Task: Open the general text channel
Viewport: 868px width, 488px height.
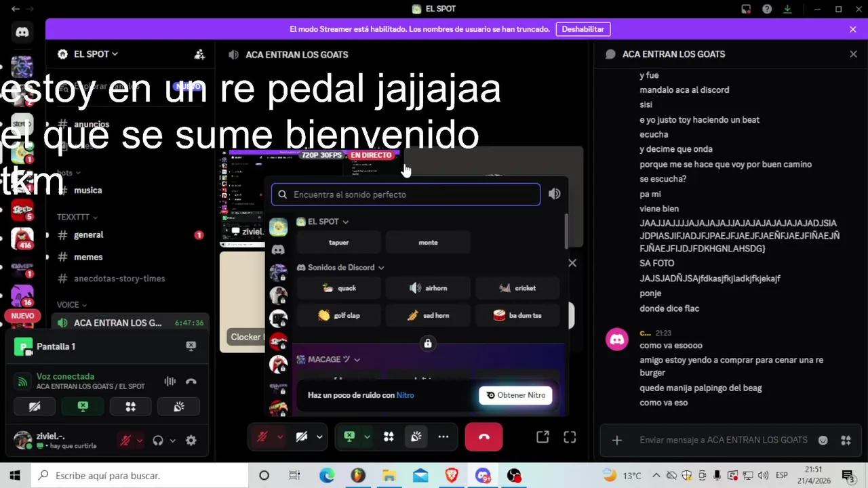Action: point(129,235)
